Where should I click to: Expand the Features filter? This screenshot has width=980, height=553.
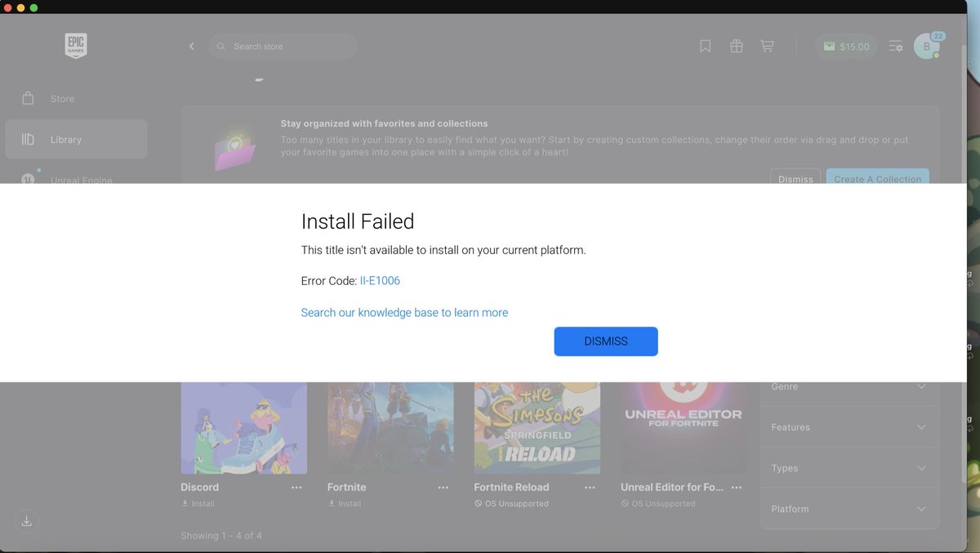[x=849, y=427]
